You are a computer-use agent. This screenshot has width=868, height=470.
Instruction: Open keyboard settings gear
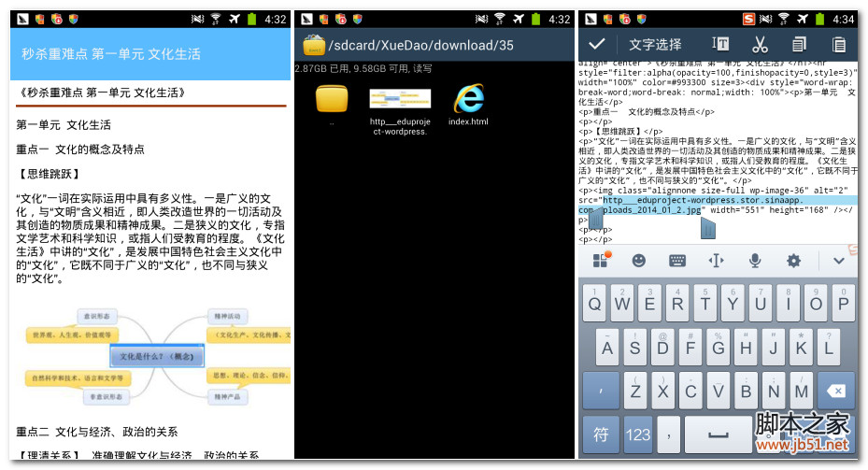click(x=793, y=261)
